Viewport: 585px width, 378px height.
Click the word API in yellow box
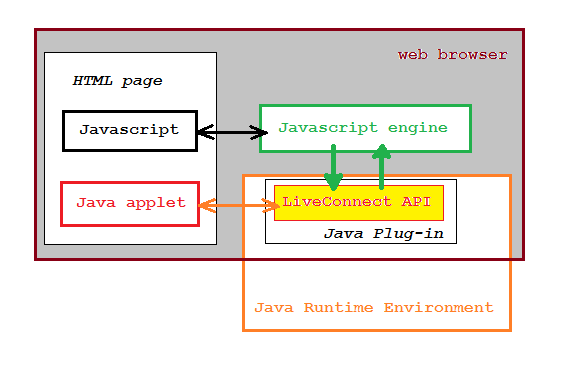pyautogui.click(x=416, y=202)
